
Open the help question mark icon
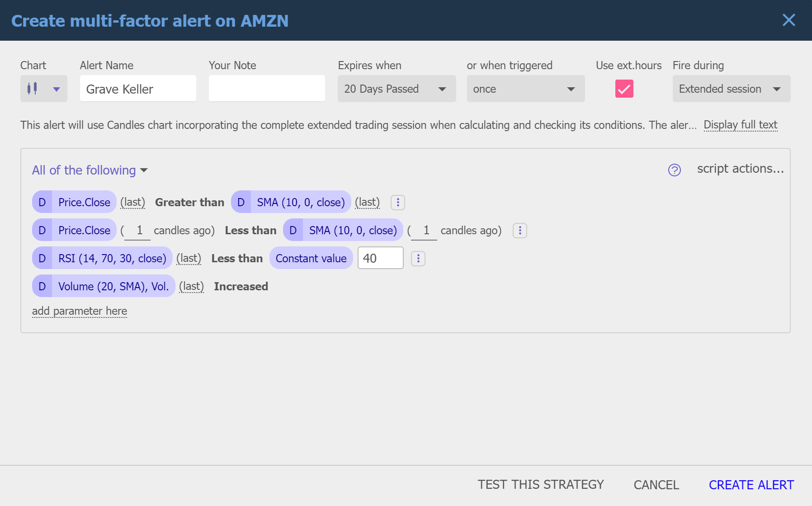pos(675,170)
